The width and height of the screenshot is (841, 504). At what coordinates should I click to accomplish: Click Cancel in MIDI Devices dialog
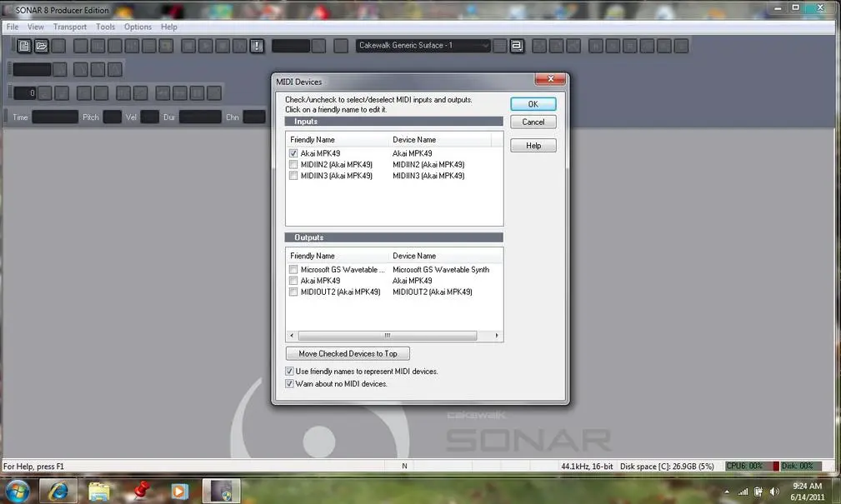point(533,122)
